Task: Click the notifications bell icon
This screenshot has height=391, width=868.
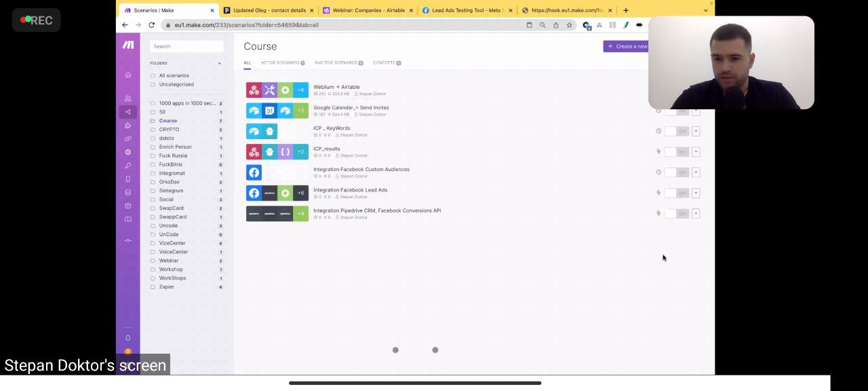Action: [127, 338]
